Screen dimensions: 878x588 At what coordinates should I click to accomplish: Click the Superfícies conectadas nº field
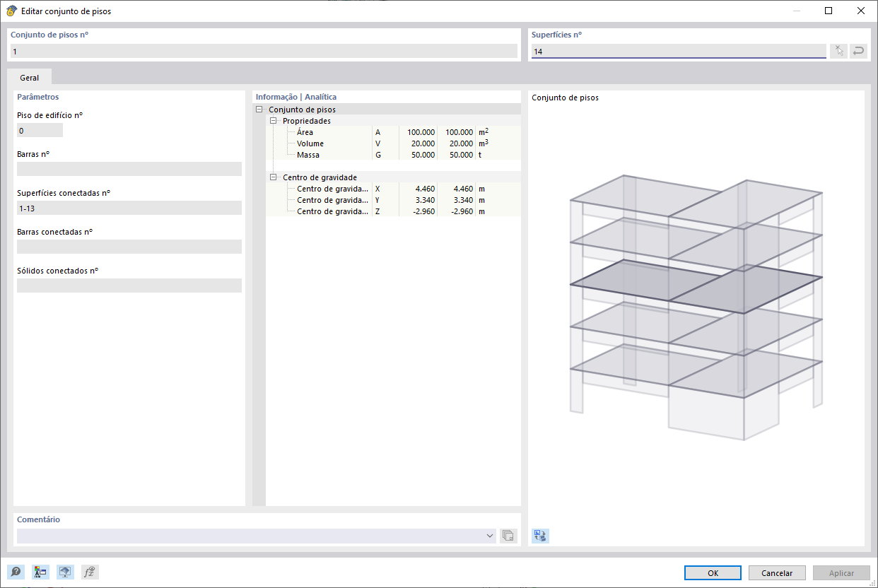pos(129,208)
